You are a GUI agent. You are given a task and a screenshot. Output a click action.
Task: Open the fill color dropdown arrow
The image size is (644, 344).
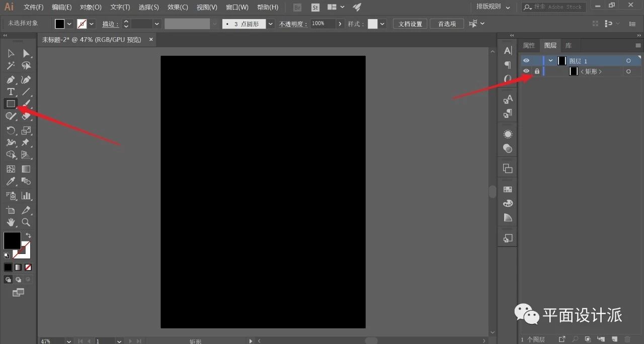click(69, 24)
